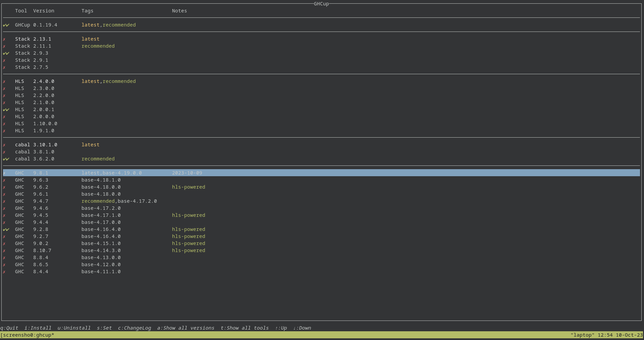
Task: Click the red cross icon beside Stack 2.11.1
Action: click(x=4, y=46)
